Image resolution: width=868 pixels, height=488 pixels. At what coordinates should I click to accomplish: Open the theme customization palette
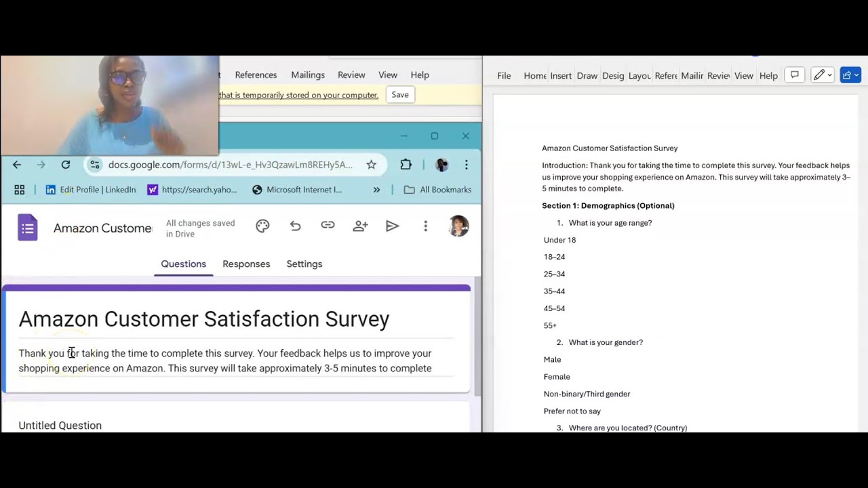point(262,226)
